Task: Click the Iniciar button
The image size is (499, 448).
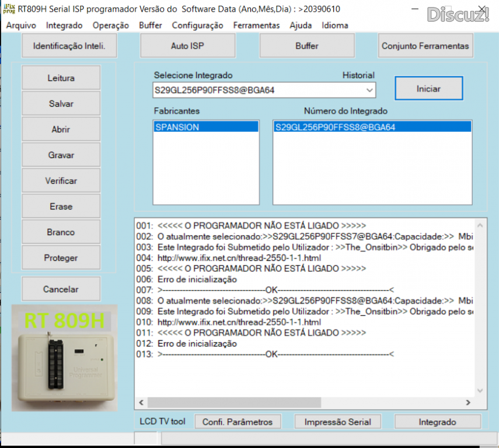Action: click(428, 89)
